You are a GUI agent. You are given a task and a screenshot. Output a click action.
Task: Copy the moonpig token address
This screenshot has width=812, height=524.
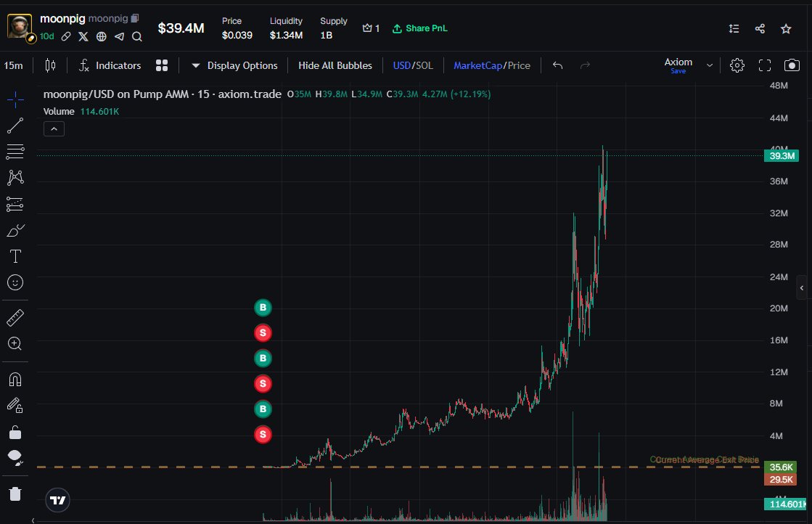pos(135,18)
